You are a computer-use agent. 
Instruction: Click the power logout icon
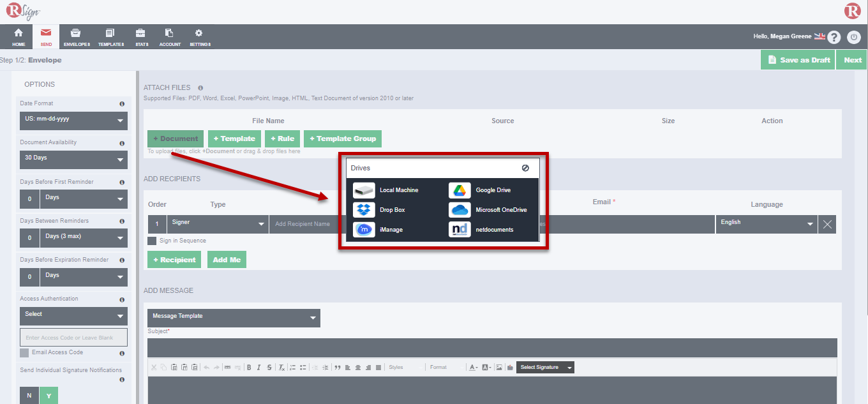click(854, 37)
